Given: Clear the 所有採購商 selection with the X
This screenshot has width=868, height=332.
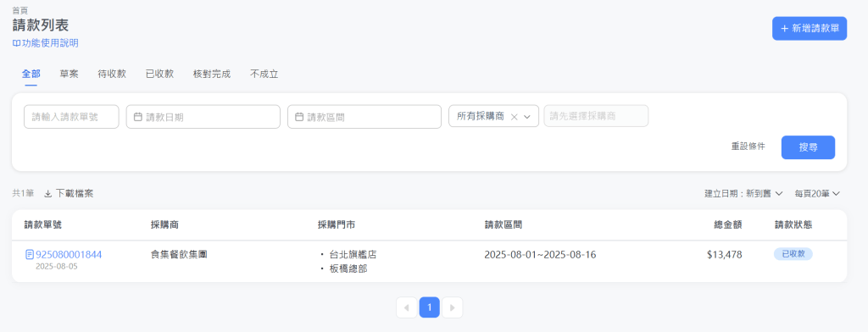Looking at the screenshot, I should pos(514,117).
